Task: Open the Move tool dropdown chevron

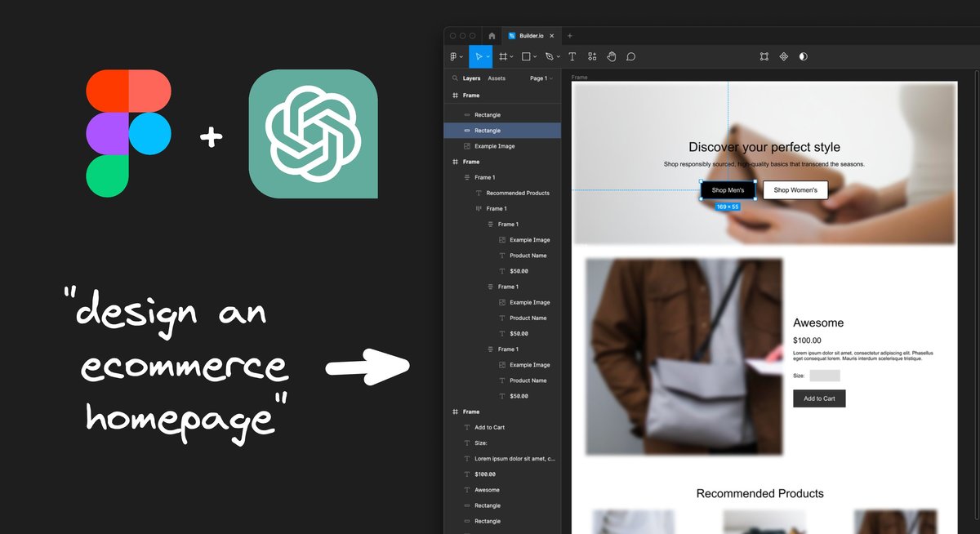Action: coord(489,56)
